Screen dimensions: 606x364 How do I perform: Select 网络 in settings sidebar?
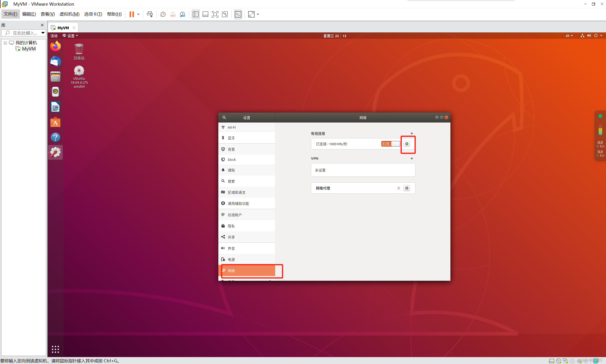[247, 271]
